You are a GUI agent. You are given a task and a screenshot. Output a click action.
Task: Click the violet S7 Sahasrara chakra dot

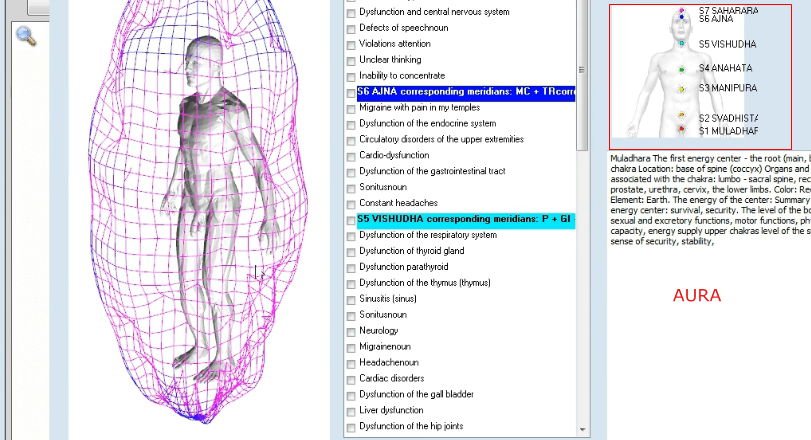tap(683, 12)
